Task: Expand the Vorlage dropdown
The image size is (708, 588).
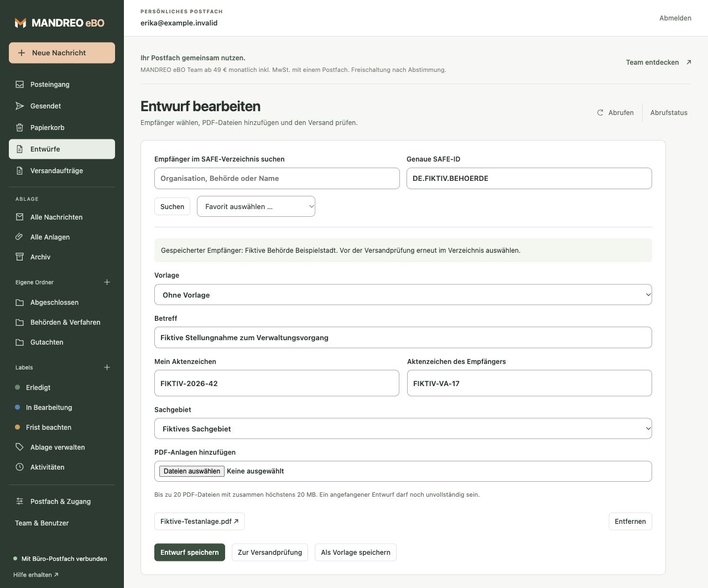Action: (x=403, y=295)
